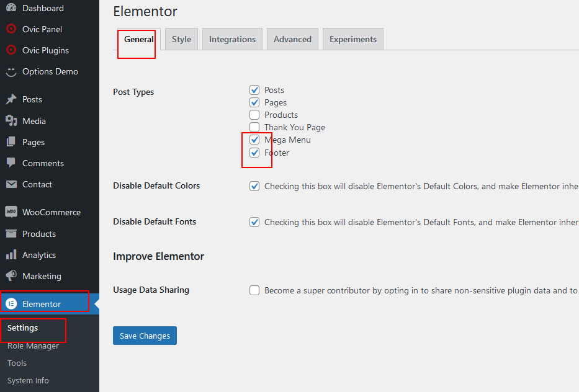Screen dimensions: 579x392
Task: Click the Elementor logo icon
Action: pos(11,304)
